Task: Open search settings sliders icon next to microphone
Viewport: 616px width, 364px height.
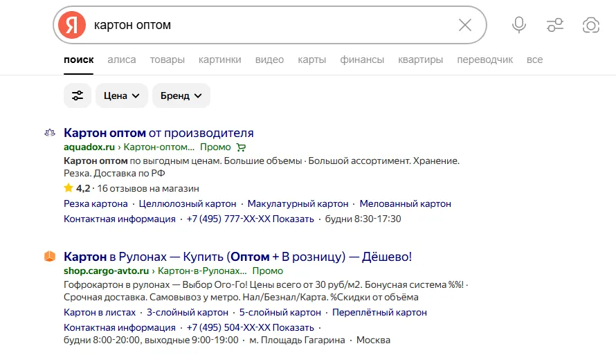Action: [555, 25]
